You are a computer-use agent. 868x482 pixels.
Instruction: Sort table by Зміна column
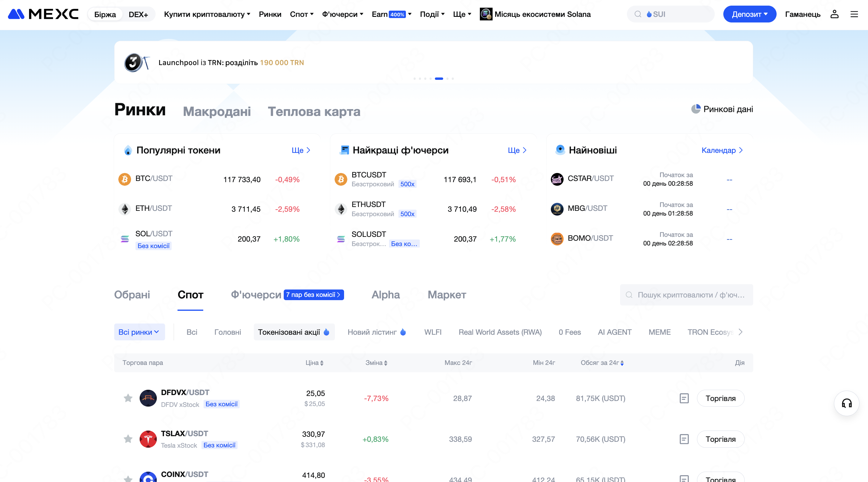[x=376, y=363]
